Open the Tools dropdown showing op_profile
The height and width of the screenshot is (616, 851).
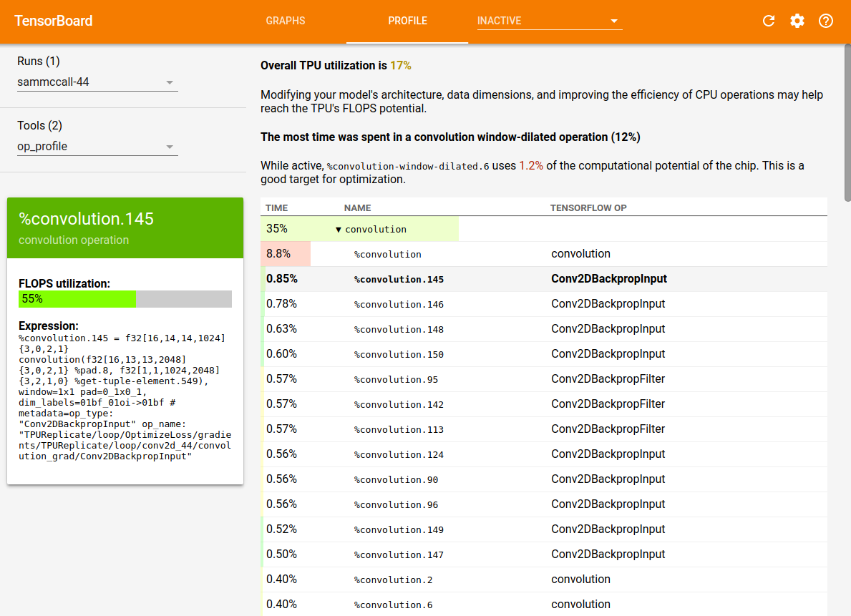pos(97,147)
